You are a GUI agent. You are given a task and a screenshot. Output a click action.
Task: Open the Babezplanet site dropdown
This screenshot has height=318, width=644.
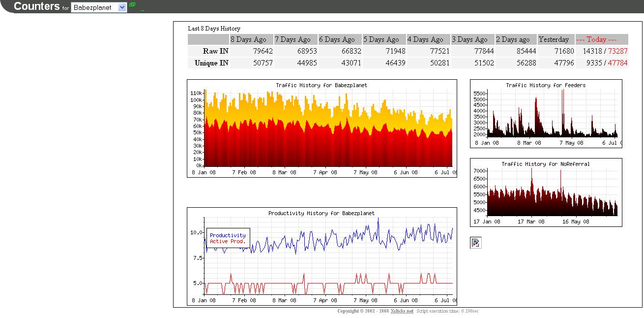coord(99,7)
